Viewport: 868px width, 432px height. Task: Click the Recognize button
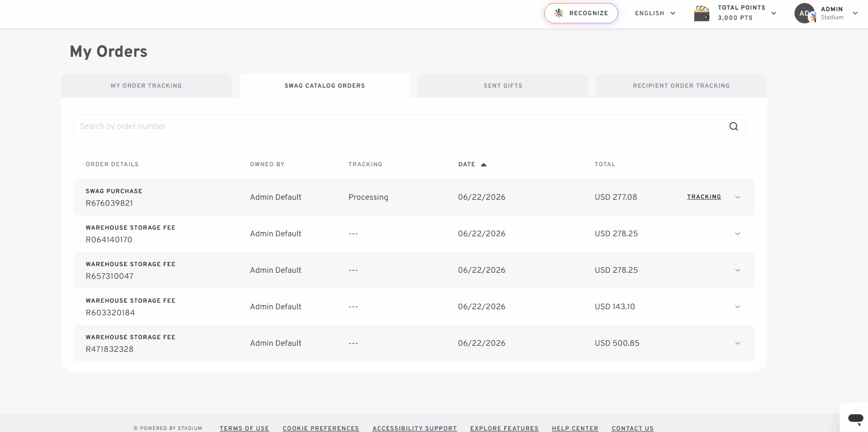coord(581,13)
